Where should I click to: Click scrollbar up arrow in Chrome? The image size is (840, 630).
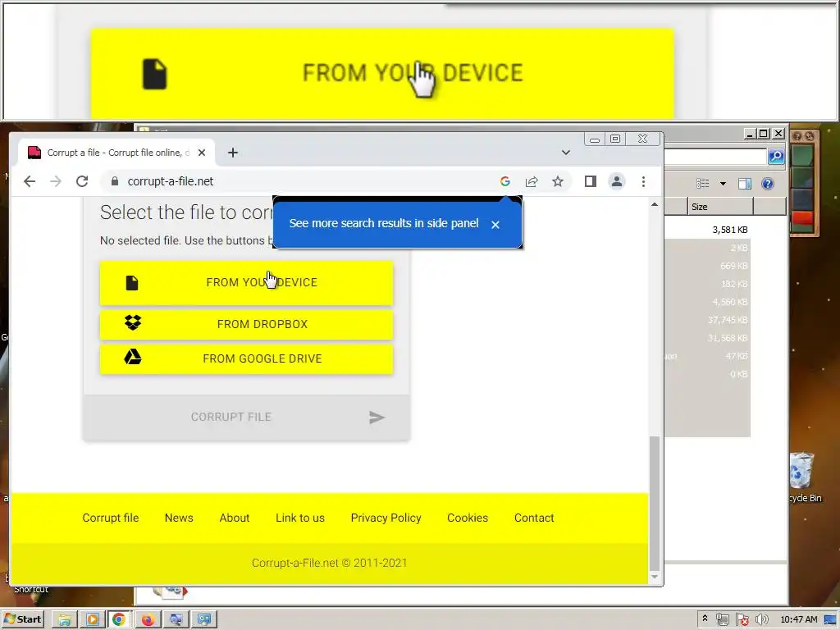tap(654, 204)
